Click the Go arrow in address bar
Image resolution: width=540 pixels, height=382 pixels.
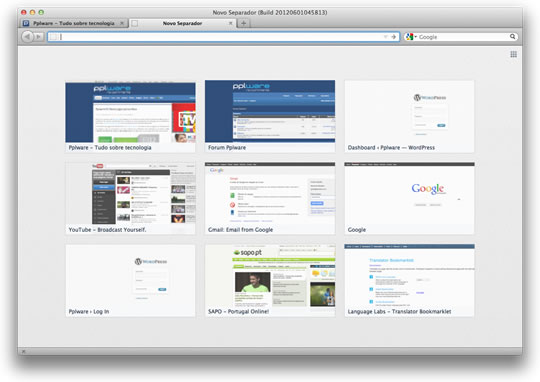pos(394,37)
